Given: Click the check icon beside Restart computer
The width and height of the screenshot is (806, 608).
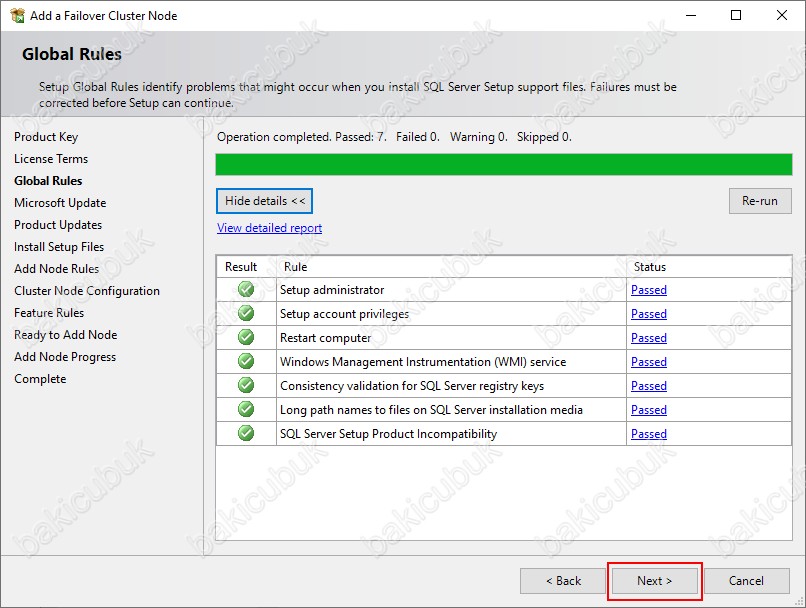Looking at the screenshot, I should (246, 338).
